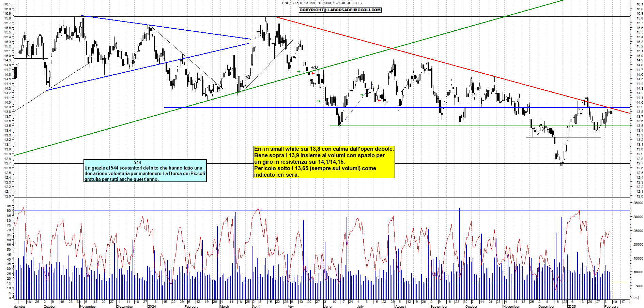
Task: Click the 20000 volume scale value
Action: click(638, 244)
